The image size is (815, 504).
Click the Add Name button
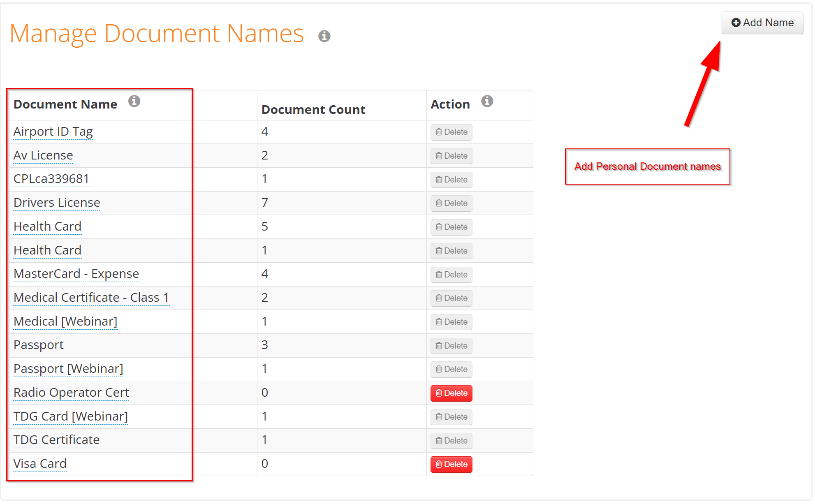click(x=762, y=23)
